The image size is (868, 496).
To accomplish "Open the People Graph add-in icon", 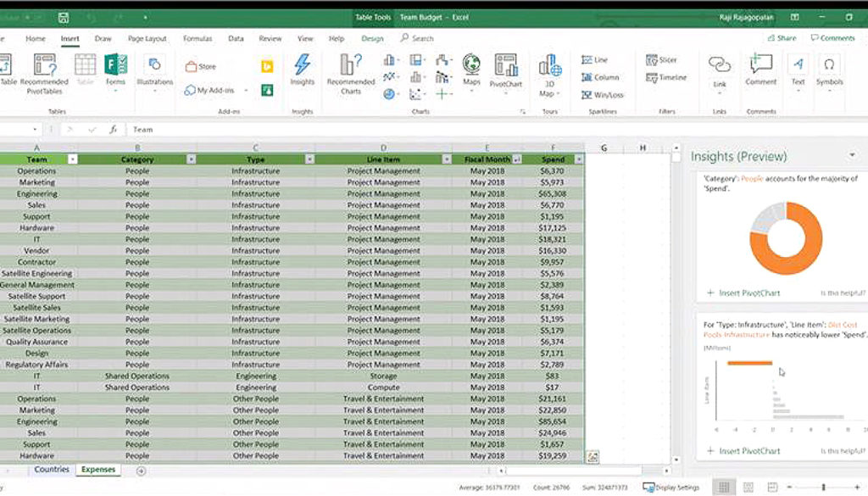I will point(267,90).
